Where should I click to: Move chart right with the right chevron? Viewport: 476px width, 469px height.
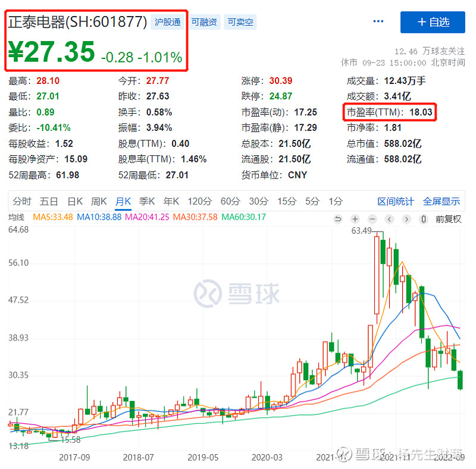tap(407, 219)
